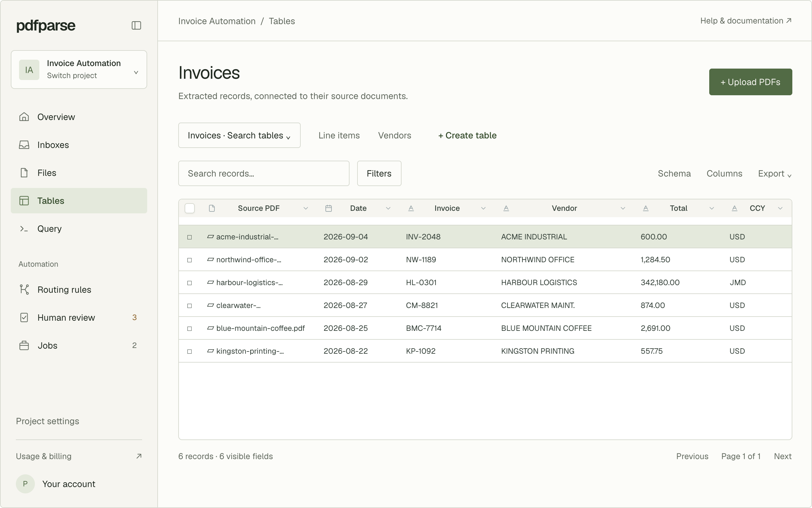
Task: Click the Search records input field
Action: (x=264, y=173)
